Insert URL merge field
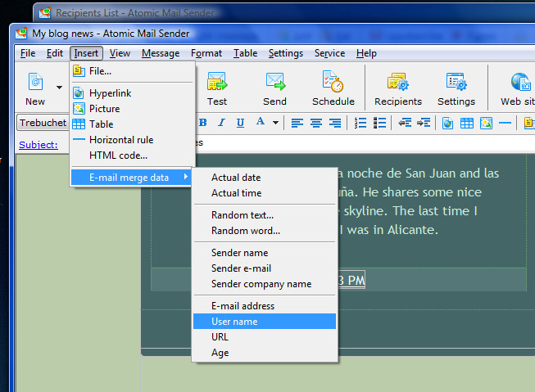535x392 pixels. pyautogui.click(x=265, y=337)
